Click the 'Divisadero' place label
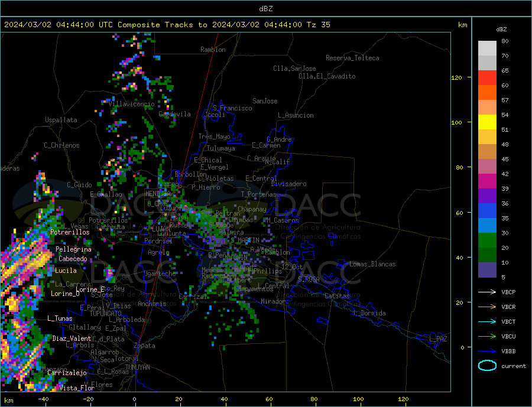 [x=288, y=184]
